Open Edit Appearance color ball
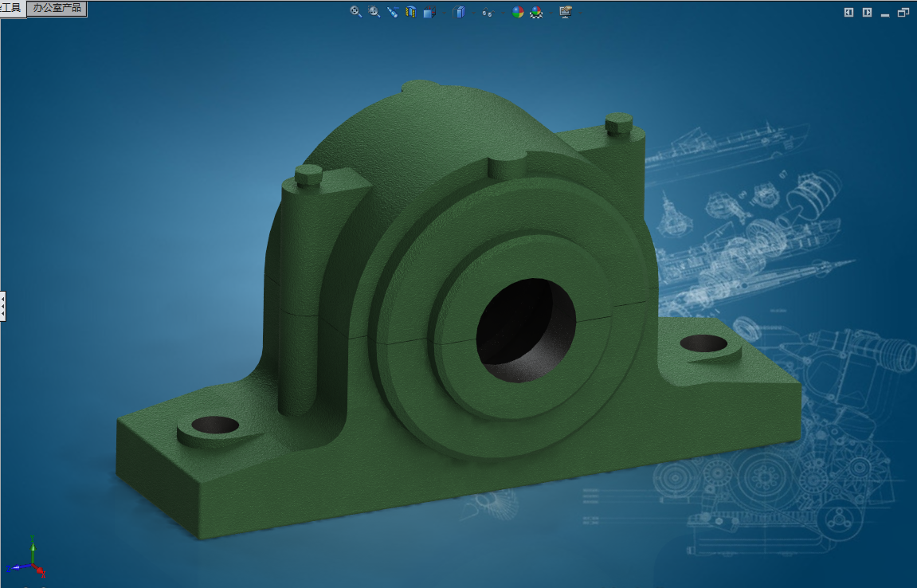Screen dimensions: 917x588 518,12
